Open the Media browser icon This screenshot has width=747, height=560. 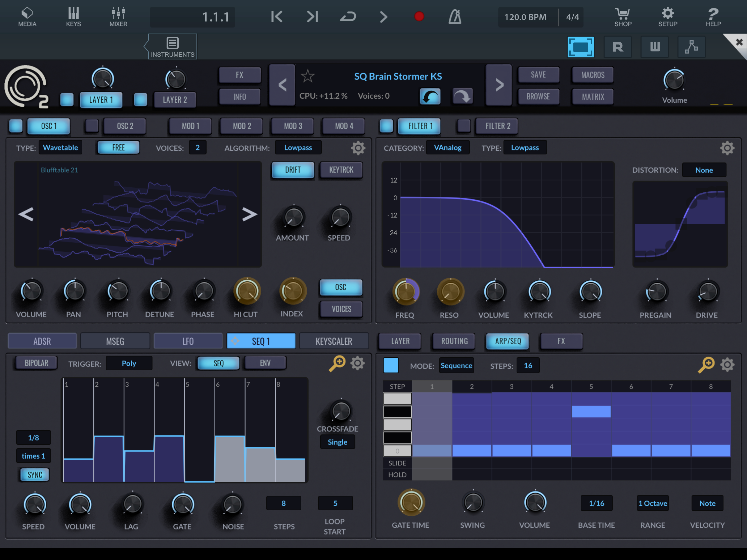pyautogui.click(x=27, y=16)
